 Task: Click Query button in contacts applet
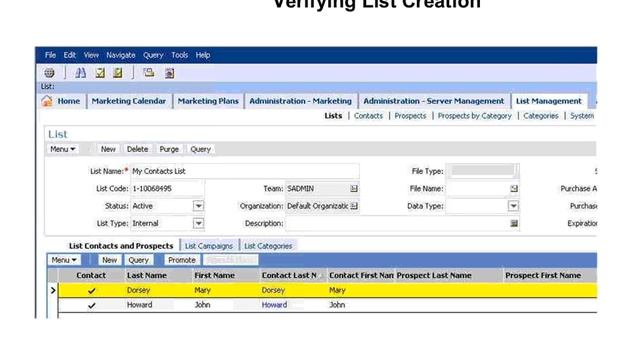pyautogui.click(x=138, y=260)
